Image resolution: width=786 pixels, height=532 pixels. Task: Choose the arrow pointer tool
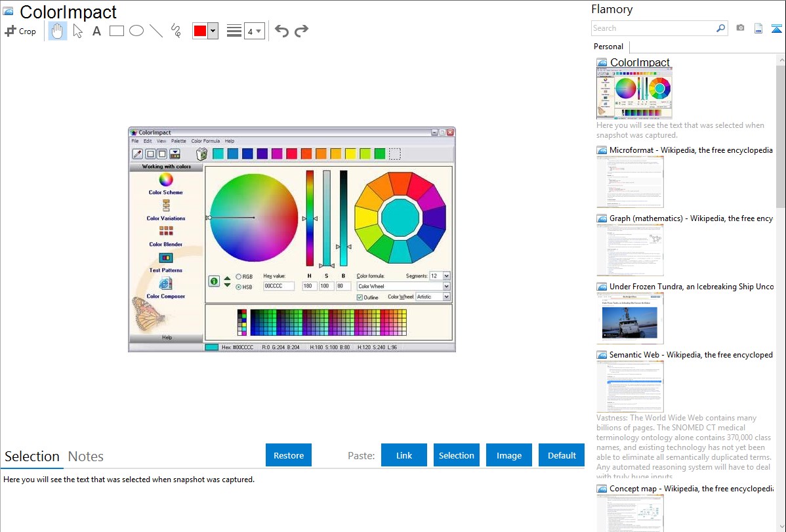(77, 31)
